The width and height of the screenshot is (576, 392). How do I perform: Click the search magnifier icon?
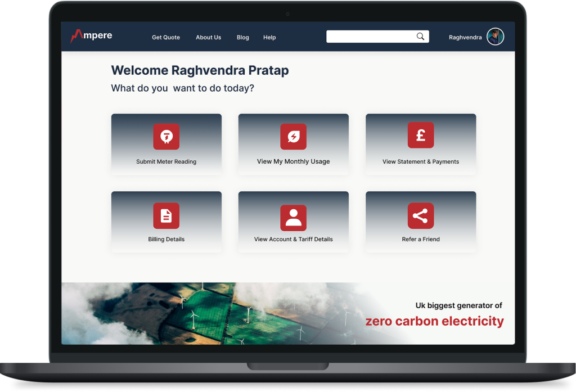(x=420, y=37)
